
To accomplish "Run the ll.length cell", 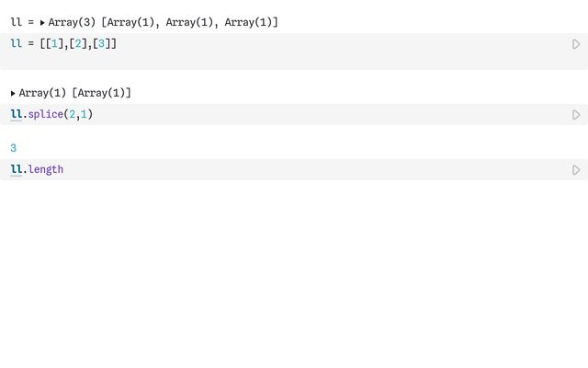I will pyautogui.click(x=576, y=170).
